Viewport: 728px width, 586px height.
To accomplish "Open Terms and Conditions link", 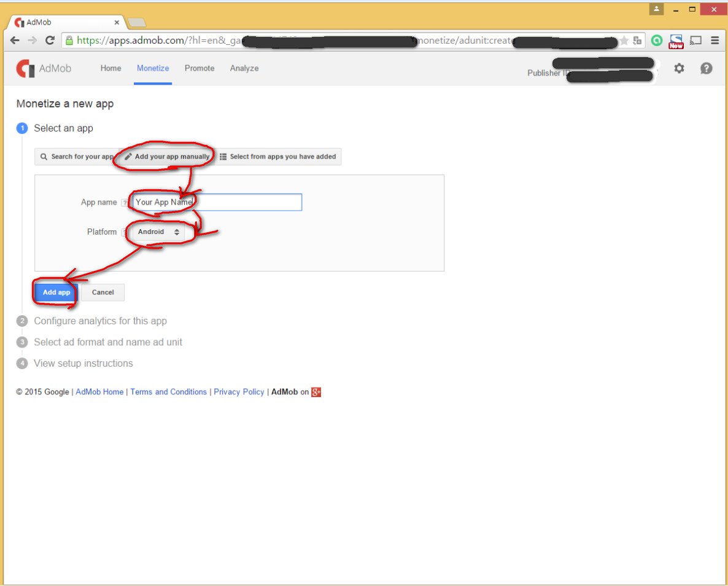I will (x=169, y=392).
